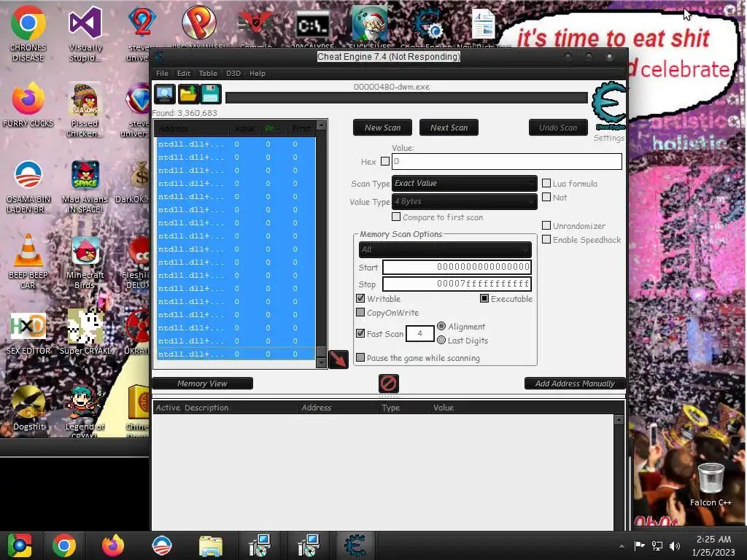Image resolution: width=747 pixels, height=560 pixels.
Task: Open Firefox from the taskbar
Action: (x=113, y=545)
